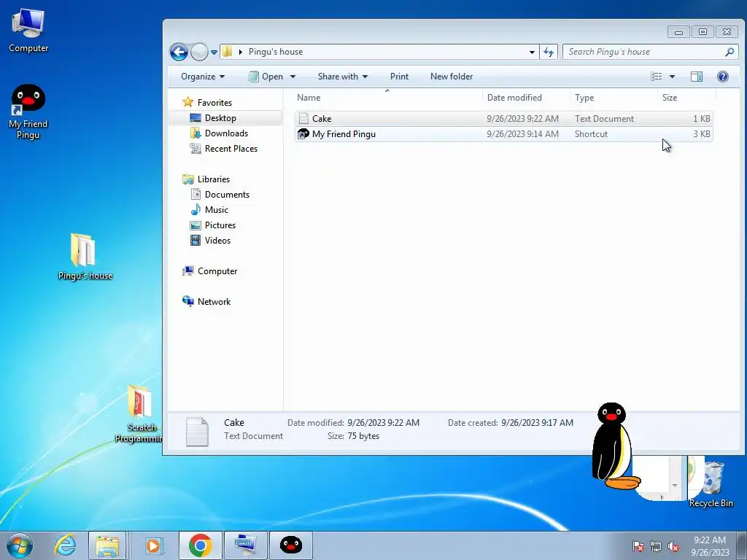This screenshot has width=747, height=560.
Task: Click the Cake file date 9/26/2023 9:22 AM
Action: 522,119
